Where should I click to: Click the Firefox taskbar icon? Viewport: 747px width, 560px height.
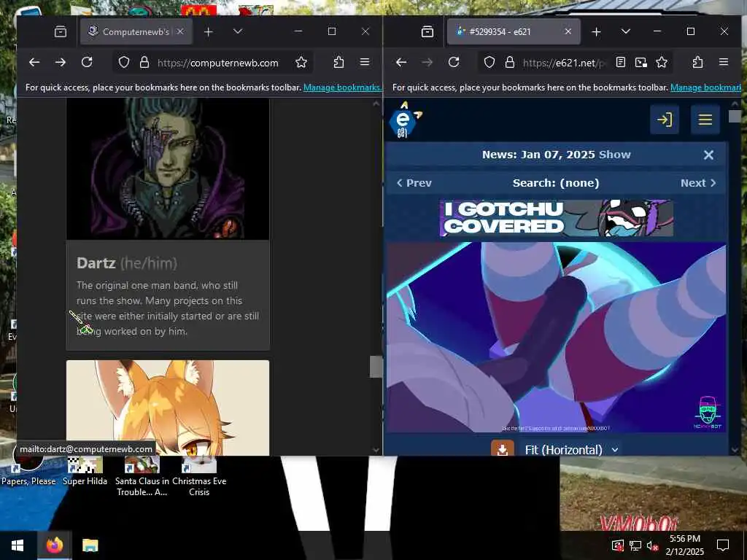54,545
